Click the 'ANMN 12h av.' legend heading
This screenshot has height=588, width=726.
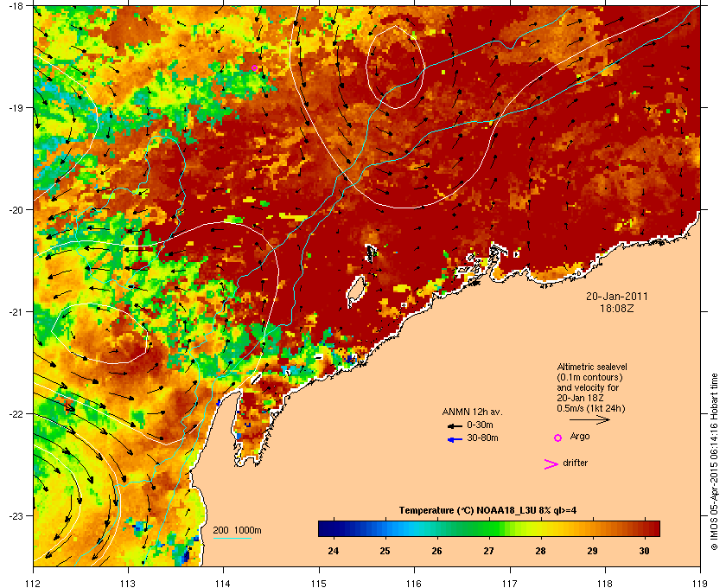pos(472,412)
